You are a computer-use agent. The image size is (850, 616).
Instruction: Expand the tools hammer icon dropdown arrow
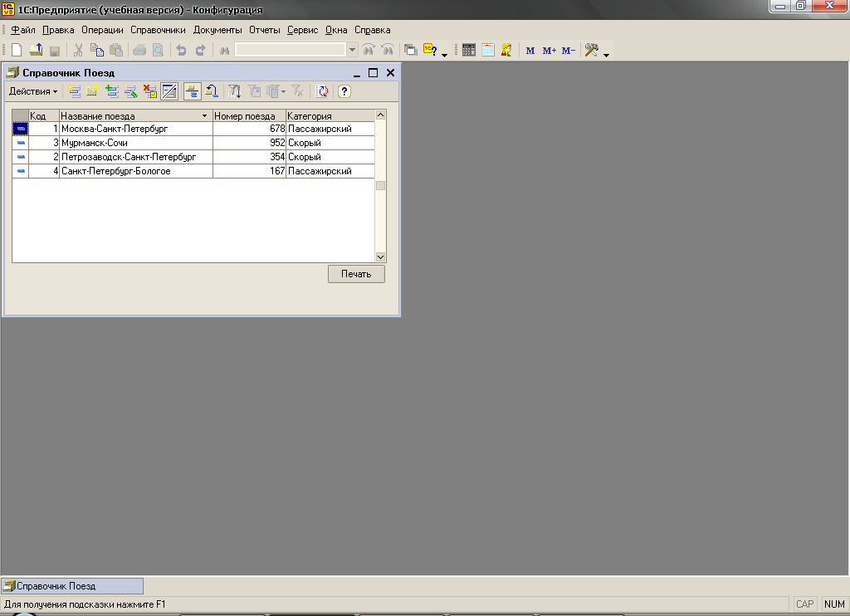pyautogui.click(x=607, y=55)
